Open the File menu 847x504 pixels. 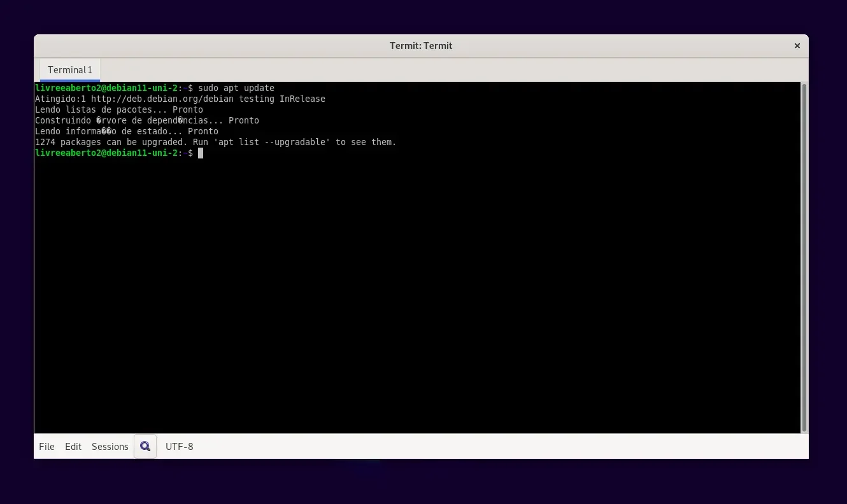click(46, 447)
